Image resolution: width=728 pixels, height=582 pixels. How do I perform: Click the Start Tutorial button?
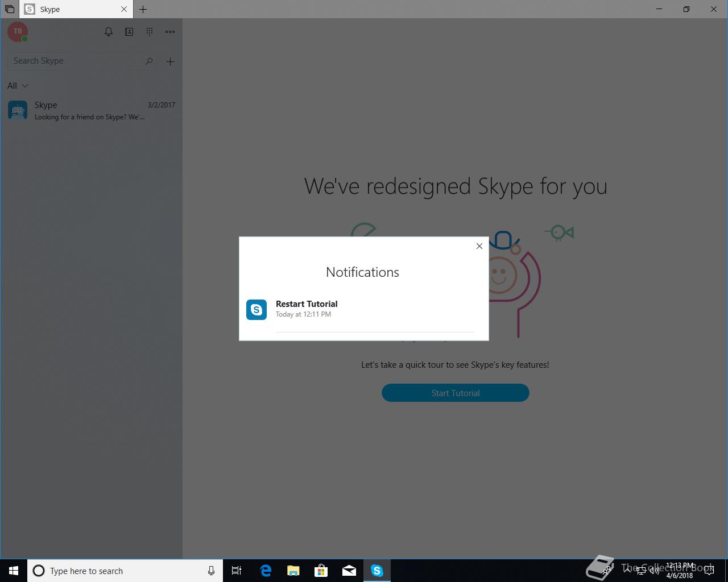pos(456,393)
